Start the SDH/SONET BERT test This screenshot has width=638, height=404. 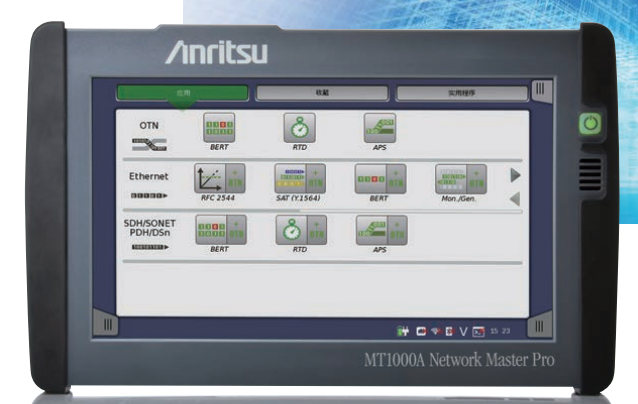click(218, 231)
